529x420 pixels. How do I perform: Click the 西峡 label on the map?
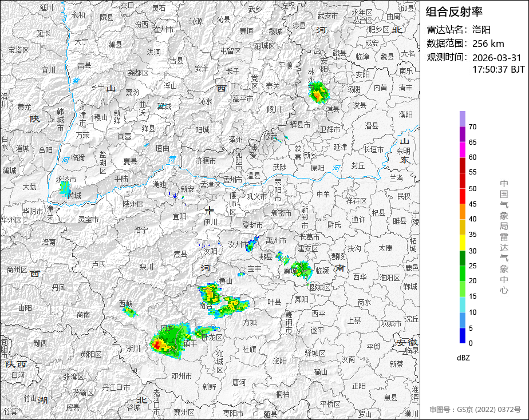[x=126, y=304]
